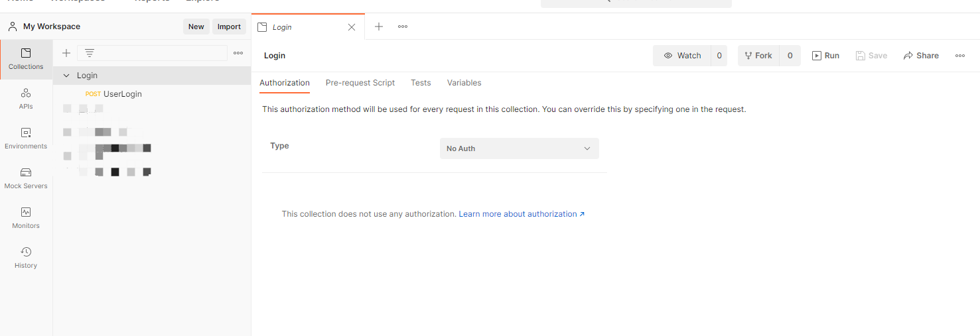This screenshot has height=336, width=980.
Task: Open the History sidebar panel
Action: coord(26,258)
